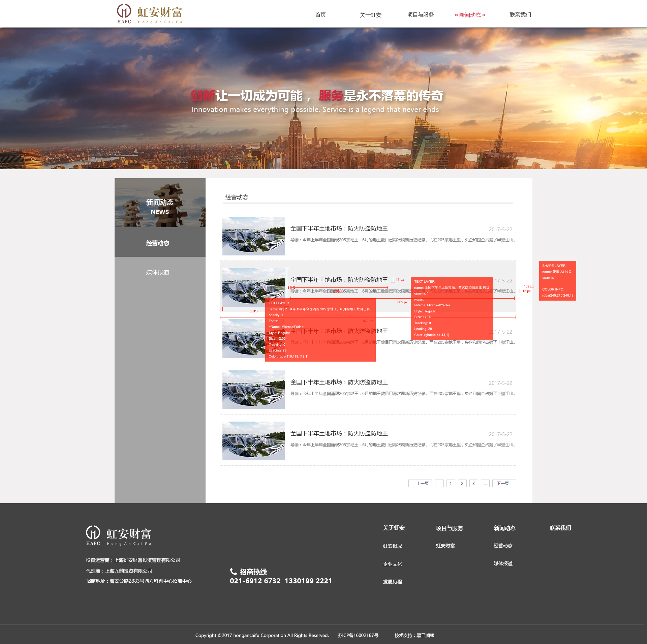
Task: Click the hotline number 021-6912 6732
Action: point(255,581)
